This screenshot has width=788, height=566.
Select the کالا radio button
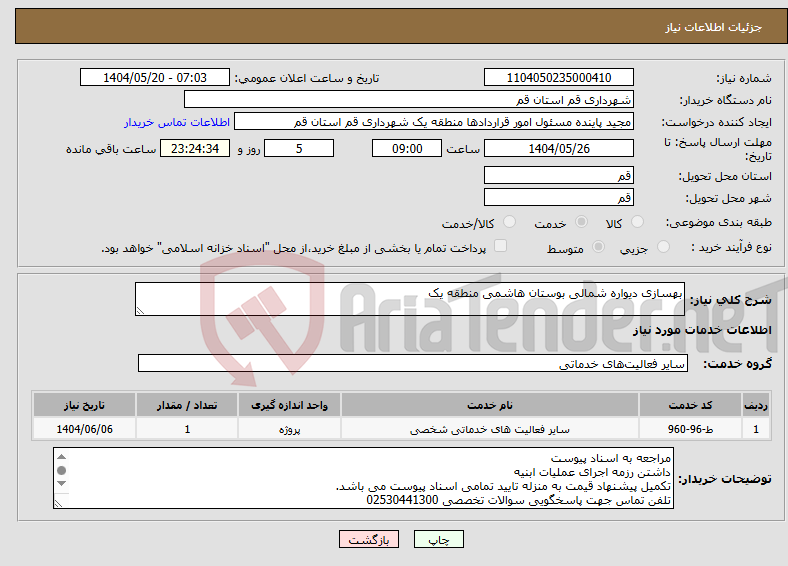[x=637, y=222]
